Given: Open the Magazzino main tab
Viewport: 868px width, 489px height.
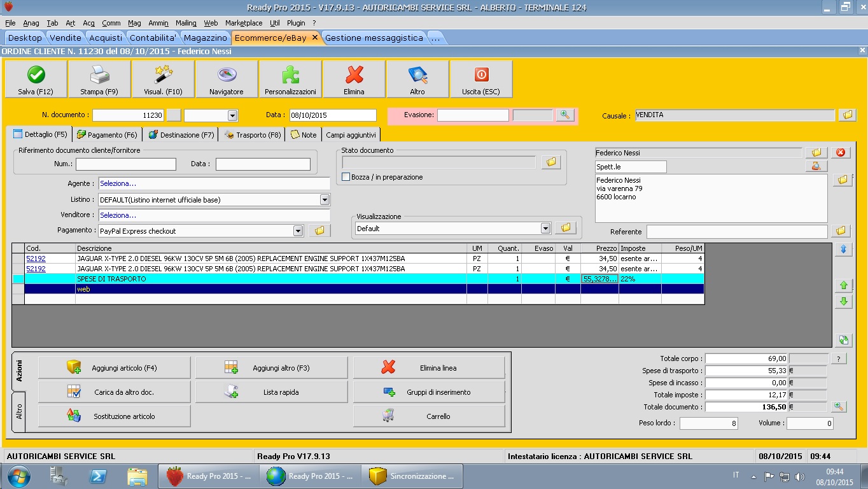Looking at the screenshot, I should [205, 38].
